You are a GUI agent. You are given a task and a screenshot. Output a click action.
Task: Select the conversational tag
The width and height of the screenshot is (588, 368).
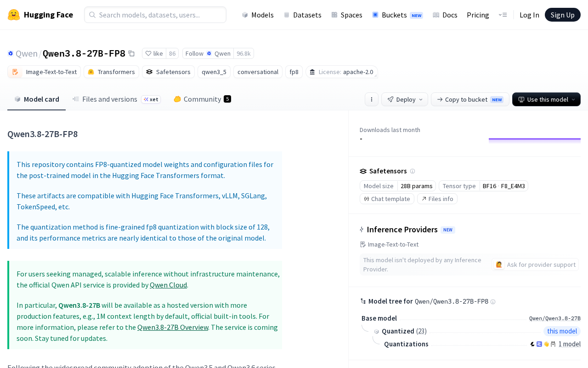click(258, 72)
